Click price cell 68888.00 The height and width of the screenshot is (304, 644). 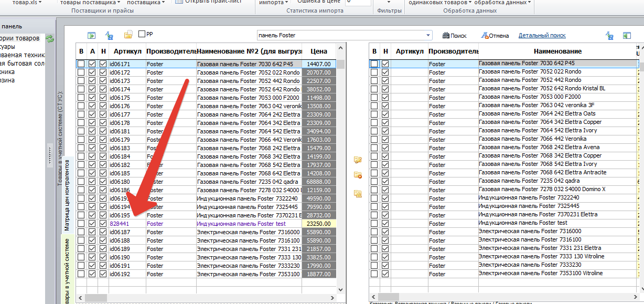point(319,182)
